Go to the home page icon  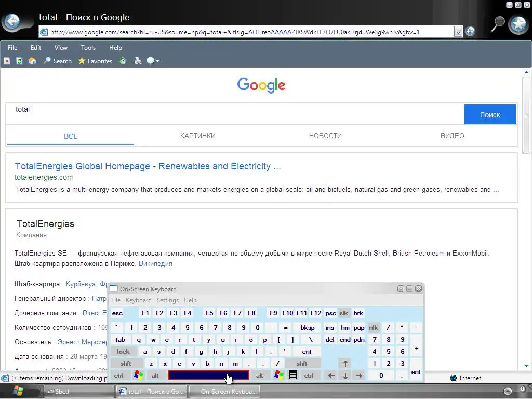pyautogui.click(x=32, y=61)
